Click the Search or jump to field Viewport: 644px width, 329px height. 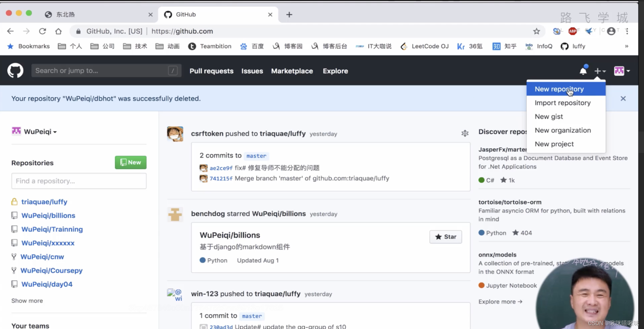point(106,71)
